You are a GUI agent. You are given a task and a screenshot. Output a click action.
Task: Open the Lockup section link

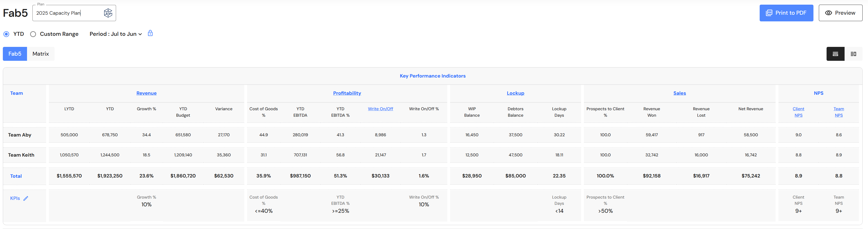click(515, 93)
